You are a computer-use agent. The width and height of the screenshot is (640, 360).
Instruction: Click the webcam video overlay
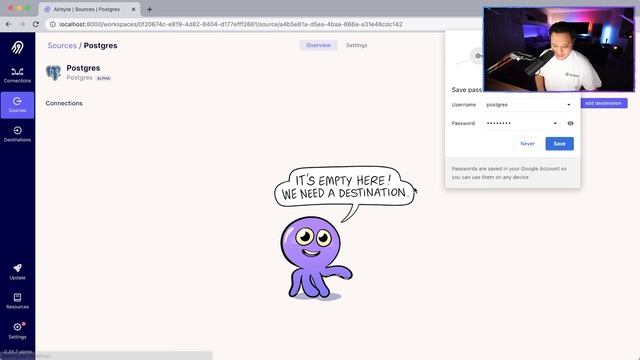tap(559, 49)
